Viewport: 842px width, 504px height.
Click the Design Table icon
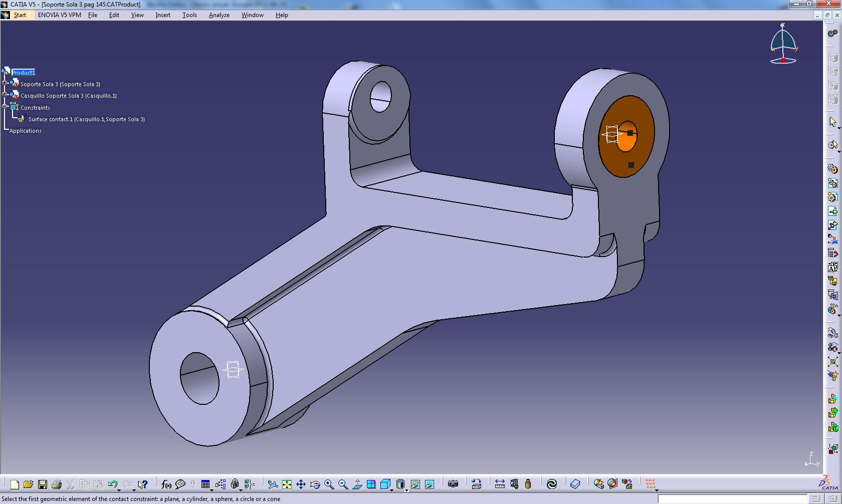coord(205,484)
